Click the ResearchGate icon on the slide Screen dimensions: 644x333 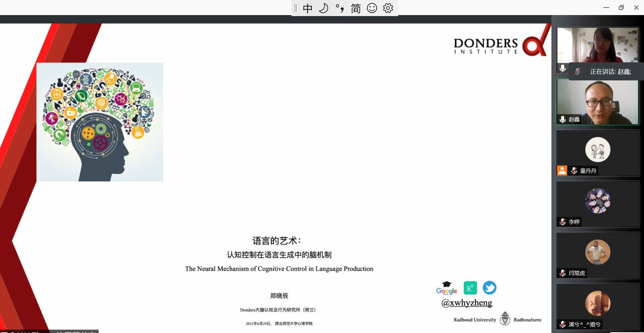[x=470, y=288]
